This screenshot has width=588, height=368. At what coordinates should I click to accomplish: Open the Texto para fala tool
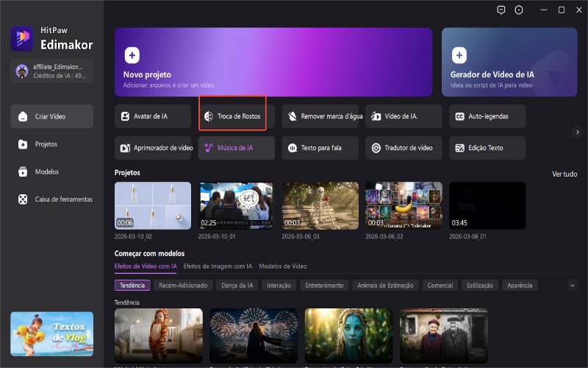[320, 148]
